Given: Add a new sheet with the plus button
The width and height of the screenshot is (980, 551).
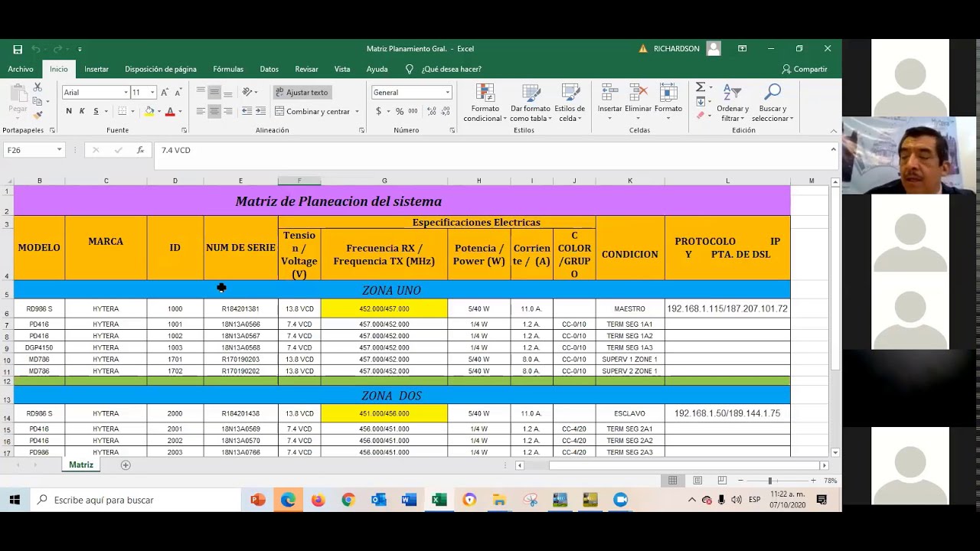Looking at the screenshot, I should pos(126,465).
